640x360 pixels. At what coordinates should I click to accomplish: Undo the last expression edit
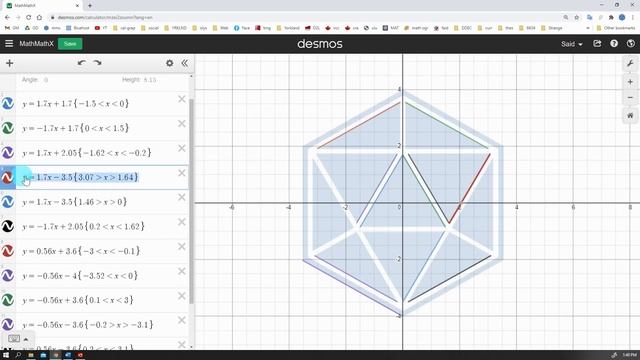coord(82,63)
